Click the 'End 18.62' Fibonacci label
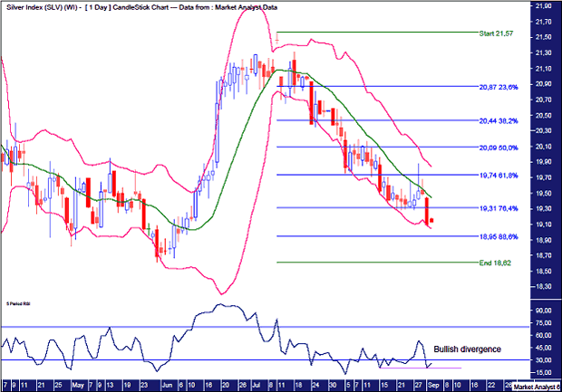 [x=495, y=263]
